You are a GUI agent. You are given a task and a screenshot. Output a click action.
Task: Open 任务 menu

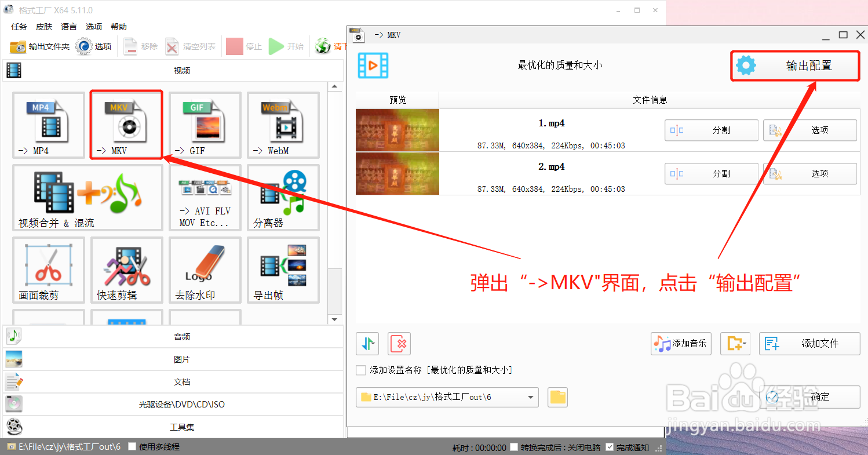[x=19, y=27]
